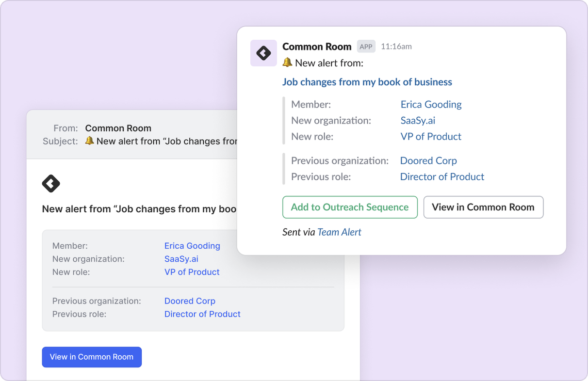Click the blue View in Common Room email button

(92, 357)
